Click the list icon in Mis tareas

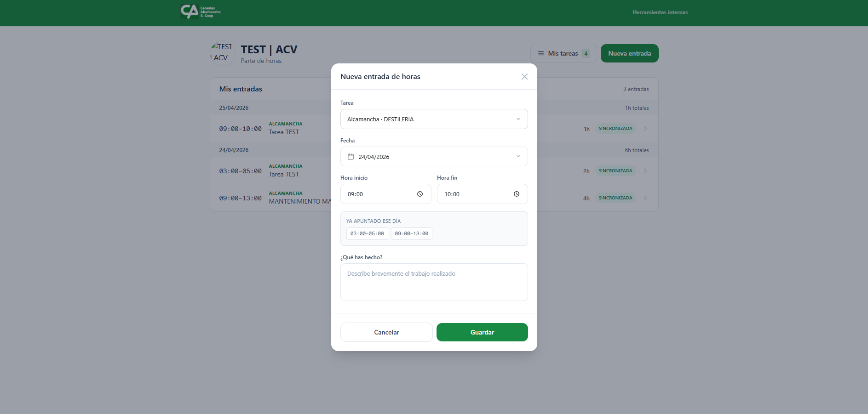coord(541,53)
